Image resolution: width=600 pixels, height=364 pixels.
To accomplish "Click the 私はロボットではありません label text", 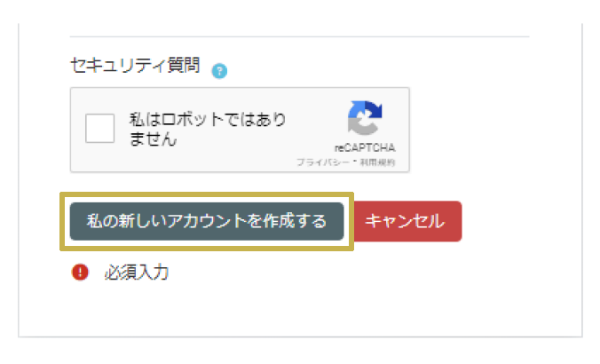I will [x=207, y=129].
